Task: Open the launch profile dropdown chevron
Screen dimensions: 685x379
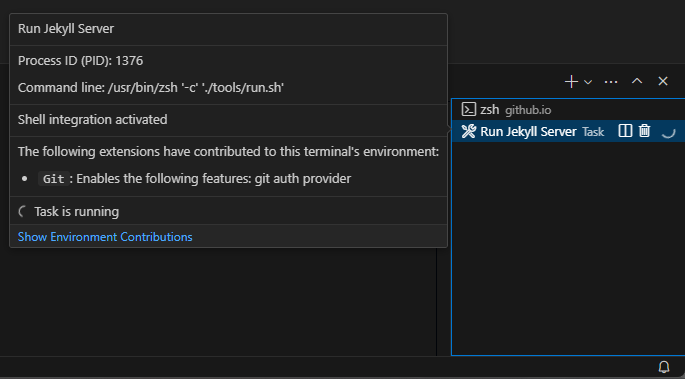Action: coord(588,82)
